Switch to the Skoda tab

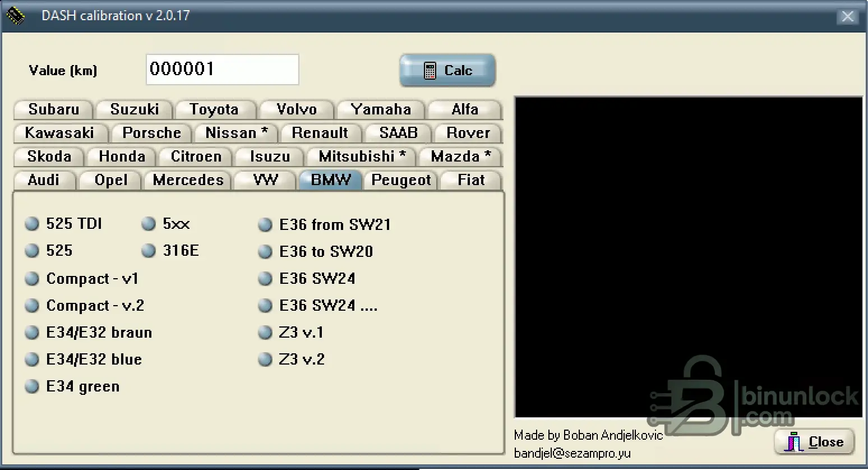click(x=49, y=156)
